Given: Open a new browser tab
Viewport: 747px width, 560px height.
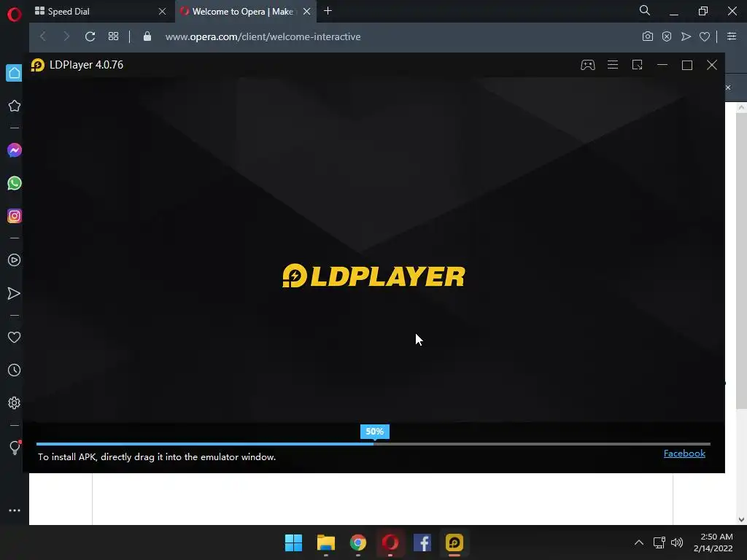Looking at the screenshot, I should (328, 11).
